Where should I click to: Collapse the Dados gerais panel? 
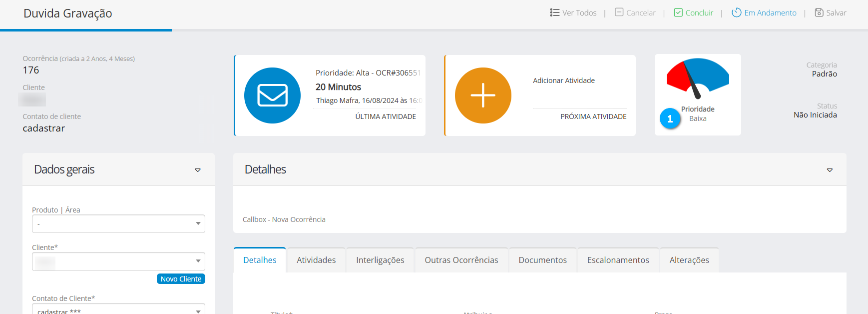click(x=198, y=170)
